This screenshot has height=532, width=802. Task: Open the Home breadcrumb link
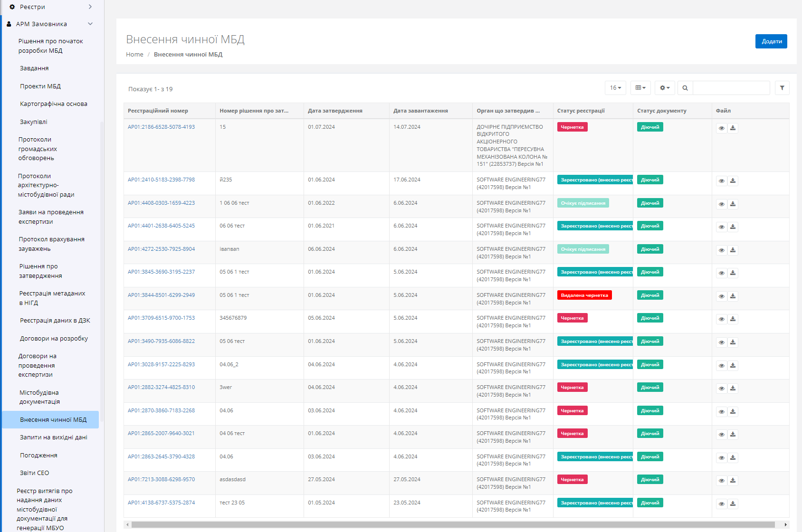(134, 55)
